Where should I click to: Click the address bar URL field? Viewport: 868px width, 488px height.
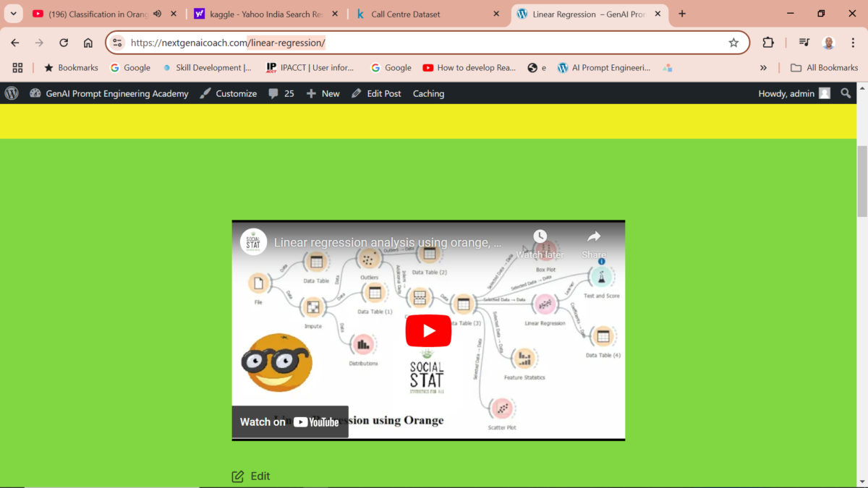point(420,43)
